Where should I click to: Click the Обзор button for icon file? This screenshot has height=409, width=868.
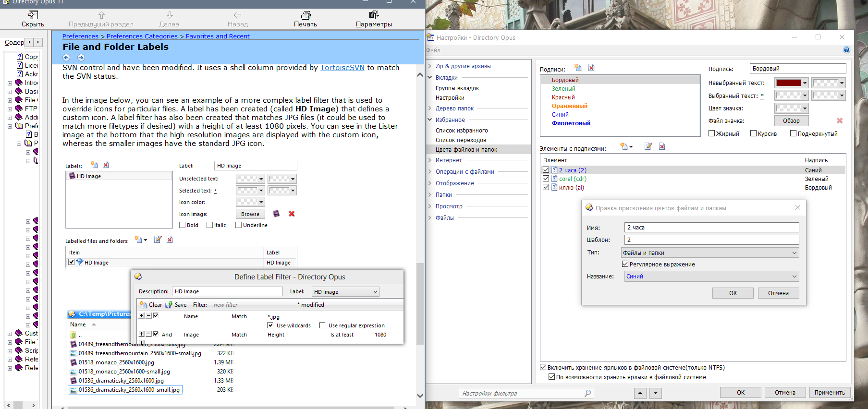pos(791,120)
